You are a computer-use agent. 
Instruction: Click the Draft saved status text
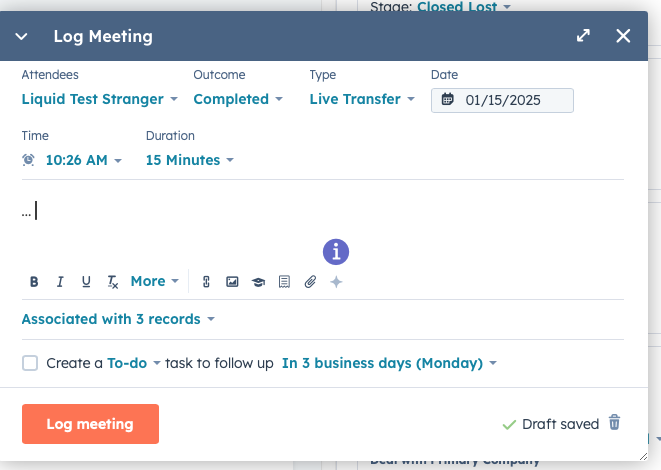[560, 424]
